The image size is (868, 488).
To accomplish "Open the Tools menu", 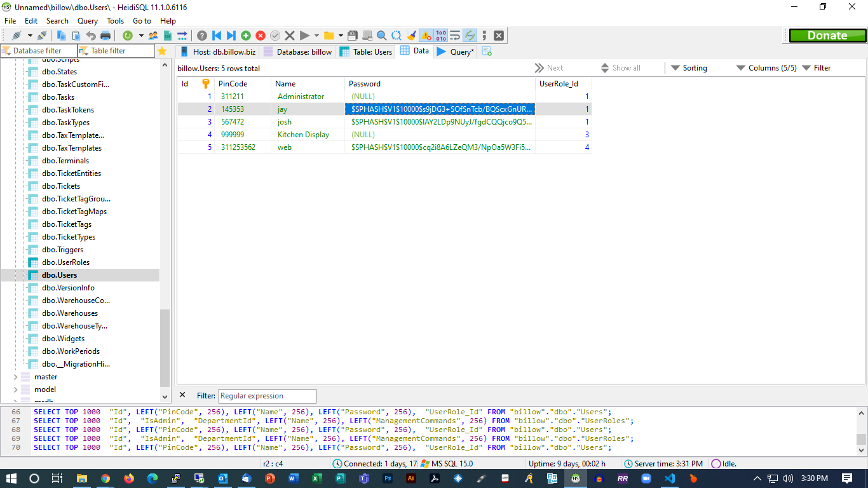I will tap(116, 21).
